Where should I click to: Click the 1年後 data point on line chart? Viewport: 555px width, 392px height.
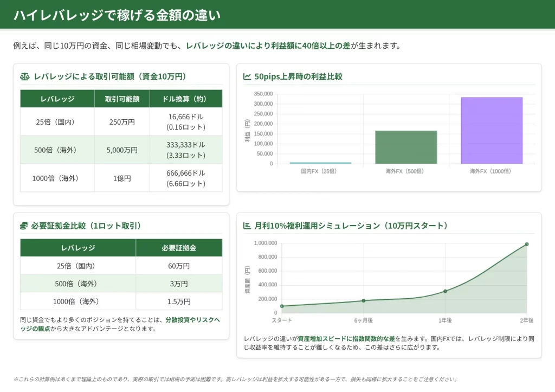pyautogui.click(x=445, y=291)
